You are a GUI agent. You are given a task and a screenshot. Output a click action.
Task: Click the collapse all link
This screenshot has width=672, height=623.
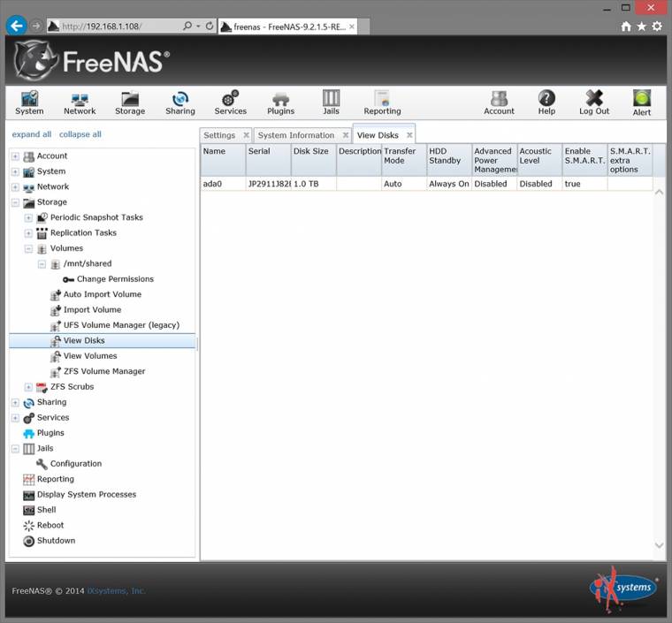(x=80, y=134)
